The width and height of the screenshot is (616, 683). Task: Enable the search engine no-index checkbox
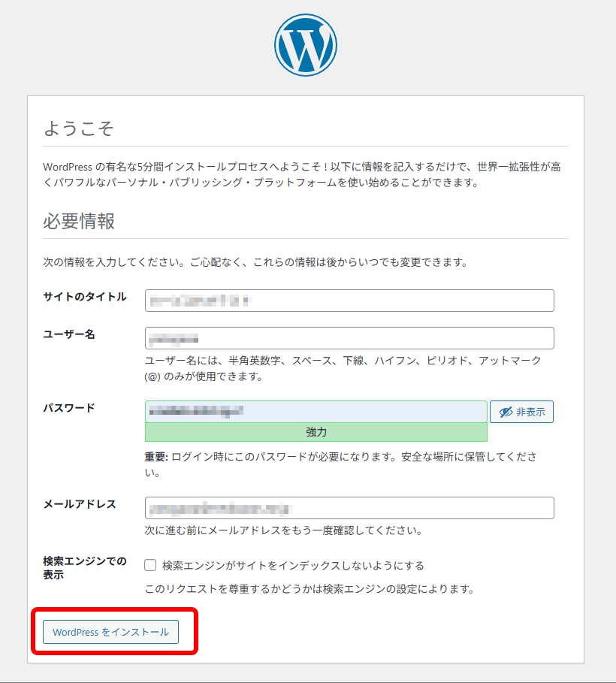(150, 565)
